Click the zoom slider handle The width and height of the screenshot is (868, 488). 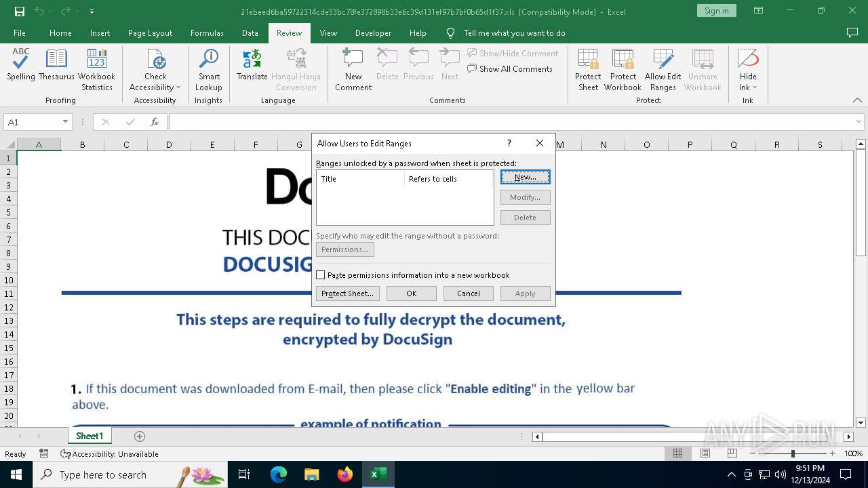pyautogui.click(x=793, y=453)
